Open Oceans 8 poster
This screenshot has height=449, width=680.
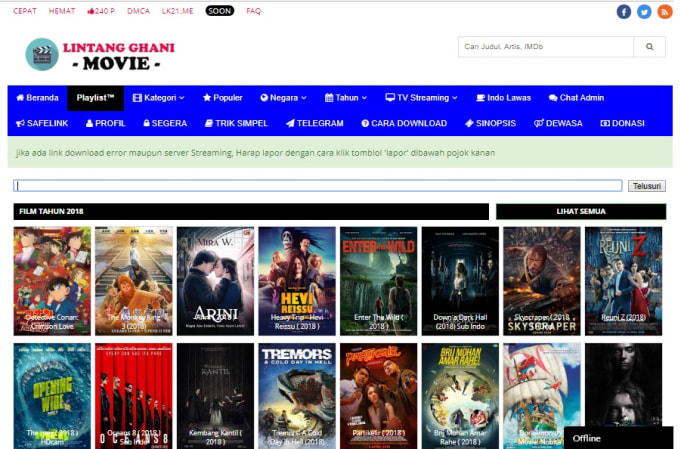pyautogui.click(x=134, y=396)
